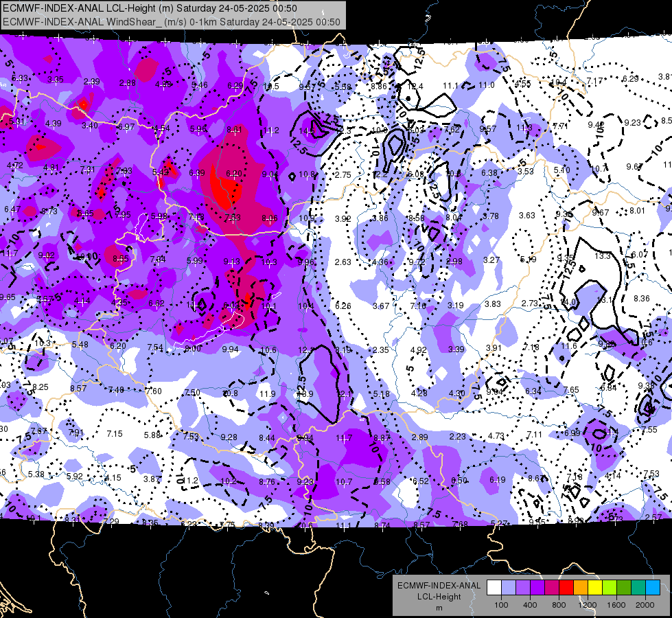
Task: Click the wind shear value 2.75
Action: click(343, 174)
